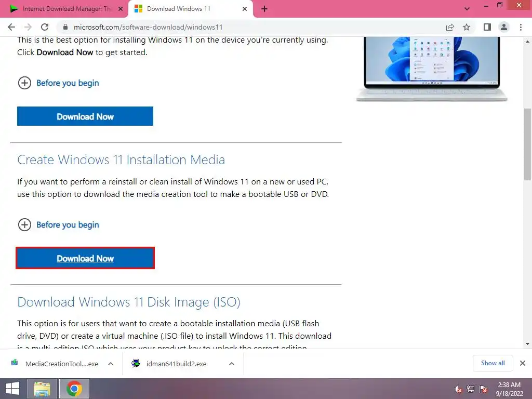Image resolution: width=532 pixels, height=399 pixels.
Task: Click the Windows 11 laptop image
Action: 432,69
